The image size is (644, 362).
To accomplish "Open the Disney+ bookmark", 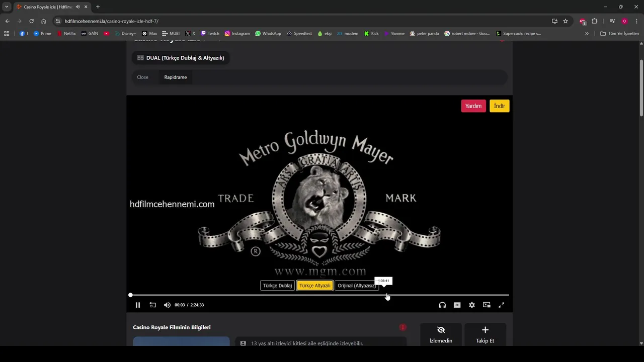I will point(125,34).
